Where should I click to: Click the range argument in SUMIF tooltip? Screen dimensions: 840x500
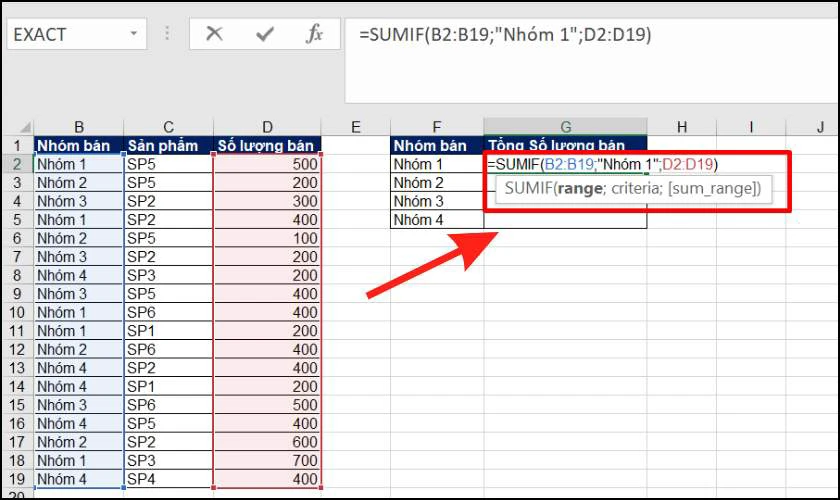click(x=580, y=189)
